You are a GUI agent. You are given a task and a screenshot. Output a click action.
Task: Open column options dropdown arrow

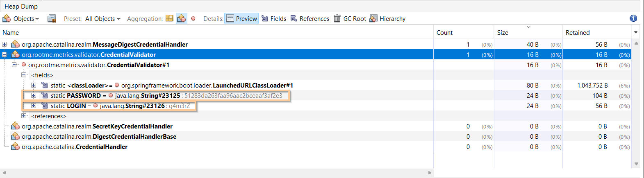635,32
